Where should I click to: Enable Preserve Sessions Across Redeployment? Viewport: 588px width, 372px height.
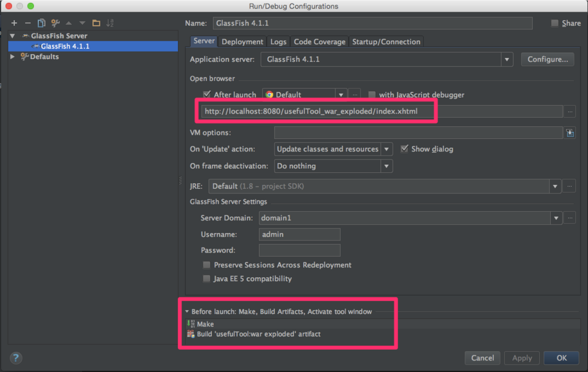[207, 265]
